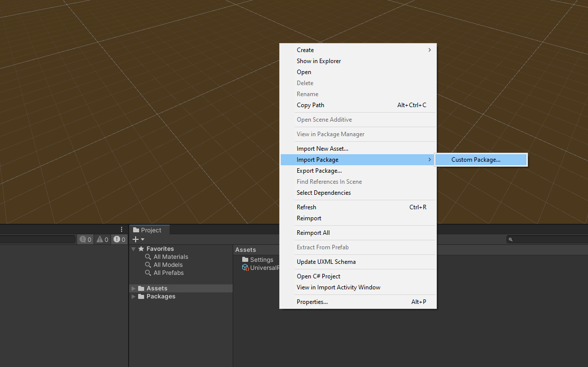Collapse the Favorites tree section

pos(134,249)
